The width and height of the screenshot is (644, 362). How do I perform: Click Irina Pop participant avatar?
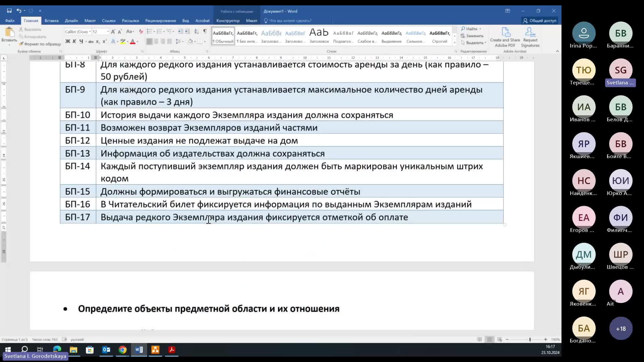[x=584, y=33]
